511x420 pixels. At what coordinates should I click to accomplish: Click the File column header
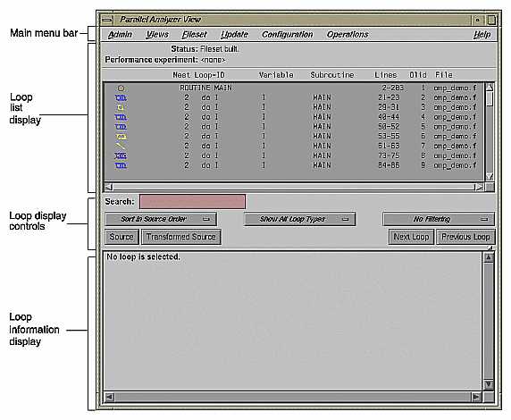coord(443,75)
